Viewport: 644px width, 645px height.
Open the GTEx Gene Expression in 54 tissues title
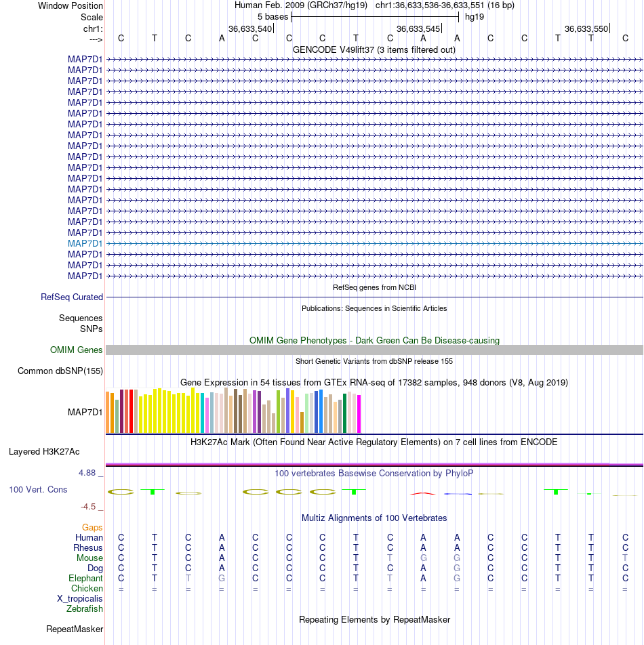(x=374, y=382)
